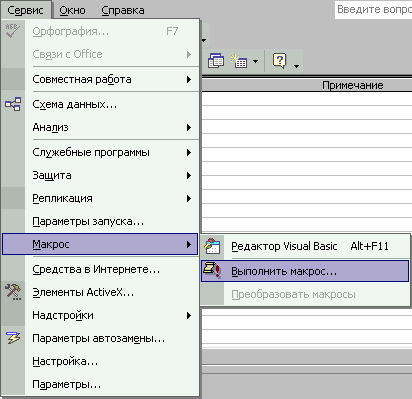Click the New Object toolbar icon
The image size is (412, 399).
[x=239, y=61]
